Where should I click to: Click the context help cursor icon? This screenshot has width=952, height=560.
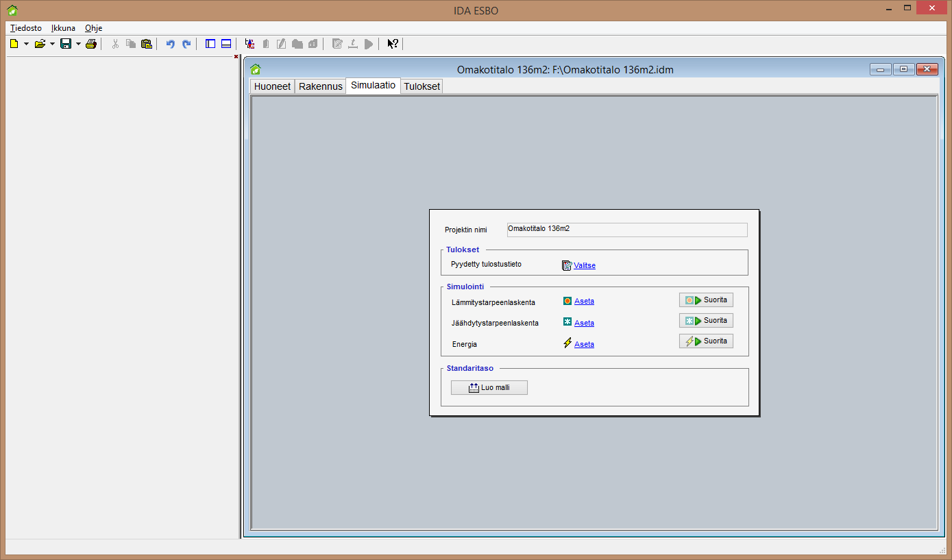[x=393, y=44]
